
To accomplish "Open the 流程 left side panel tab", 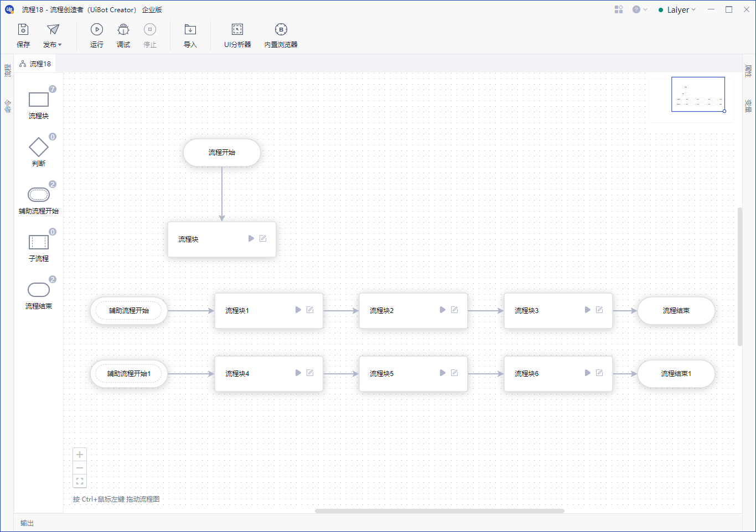I will [x=7, y=70].
